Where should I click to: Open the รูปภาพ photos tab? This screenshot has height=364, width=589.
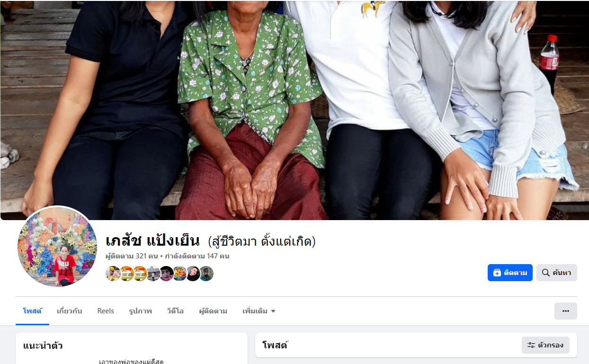(x=141, y=311)
